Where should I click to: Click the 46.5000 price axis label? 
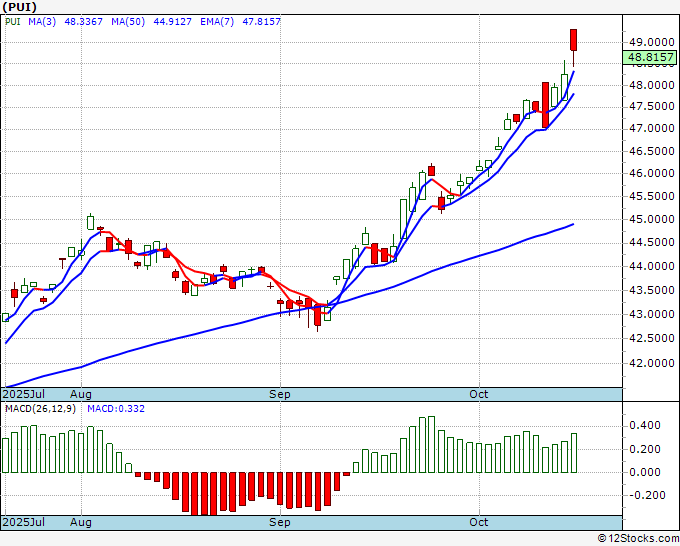652,151
